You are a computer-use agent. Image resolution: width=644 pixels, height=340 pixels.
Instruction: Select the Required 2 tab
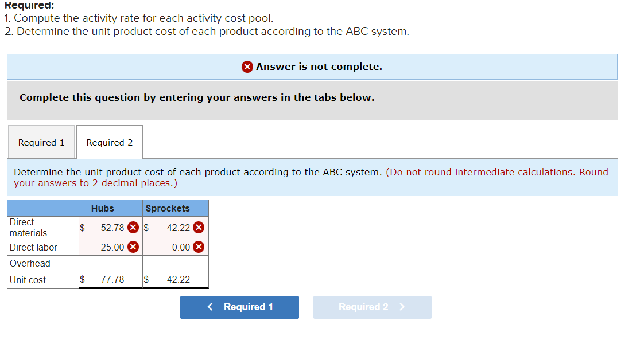coord(109,142)
